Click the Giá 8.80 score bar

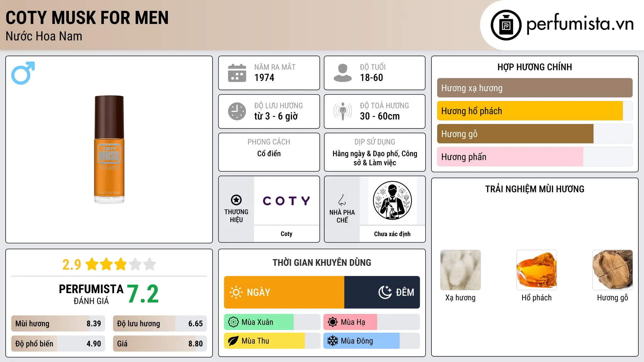160,344
